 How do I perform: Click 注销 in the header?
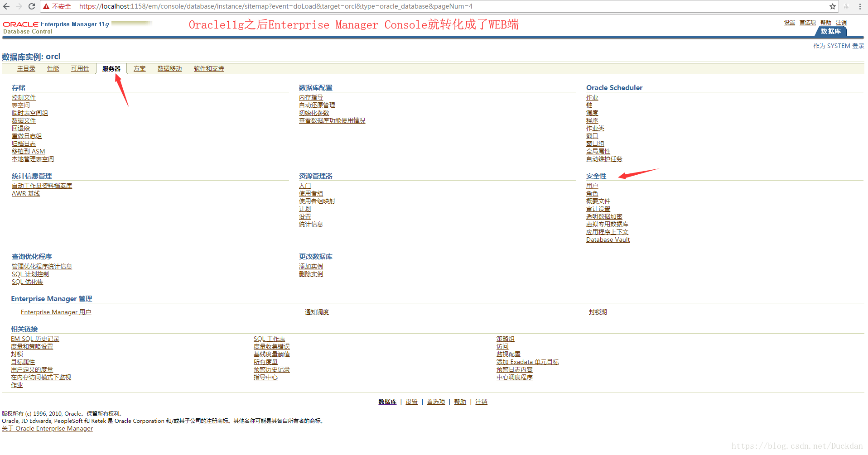point(841,23)
